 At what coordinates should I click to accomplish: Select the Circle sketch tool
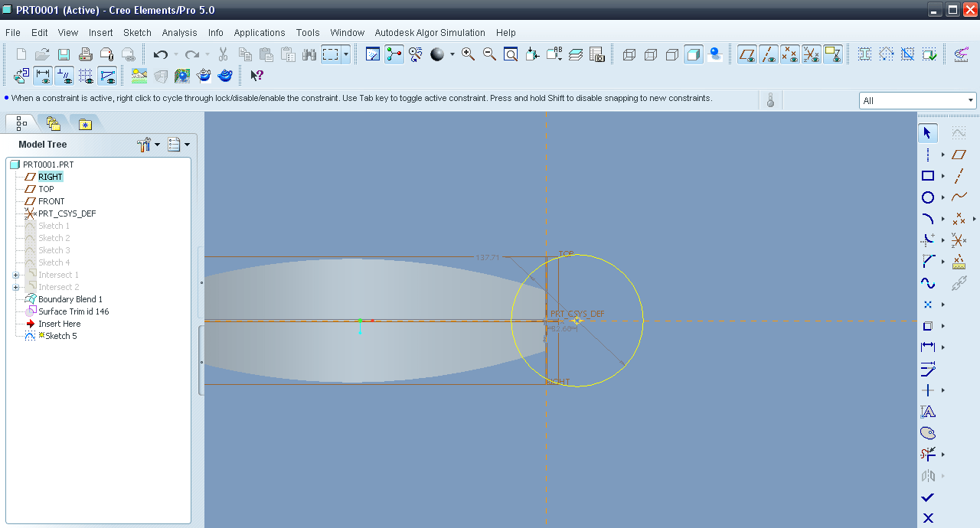pos(928,197)
